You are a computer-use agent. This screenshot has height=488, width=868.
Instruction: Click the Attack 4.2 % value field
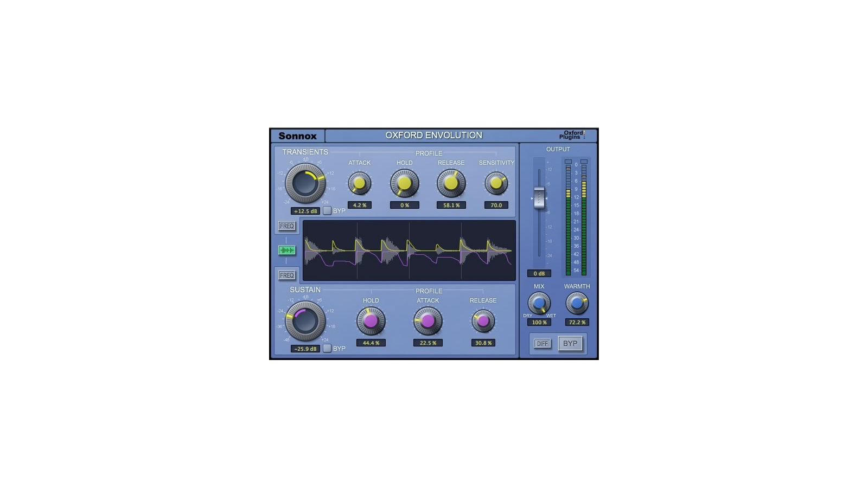(360, 205)
